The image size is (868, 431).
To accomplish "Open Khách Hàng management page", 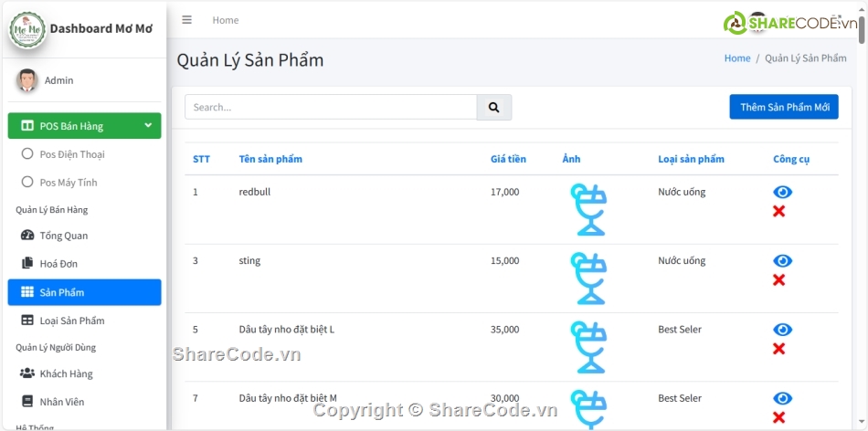I will 66,373.
